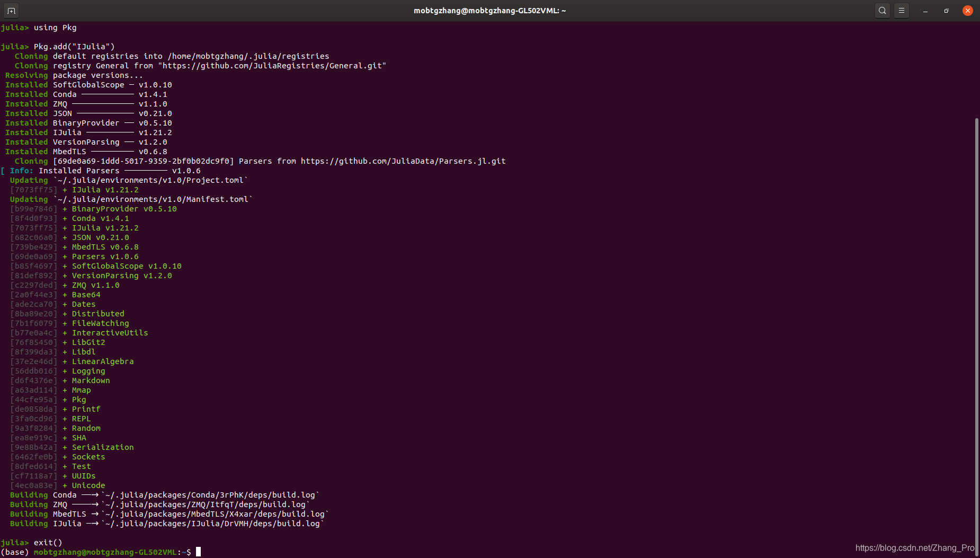Click '+ Parsers v1.0.6' manifest entry
Image resolution: width=980 pixels, height=558 pixels.
coord(101,256)
